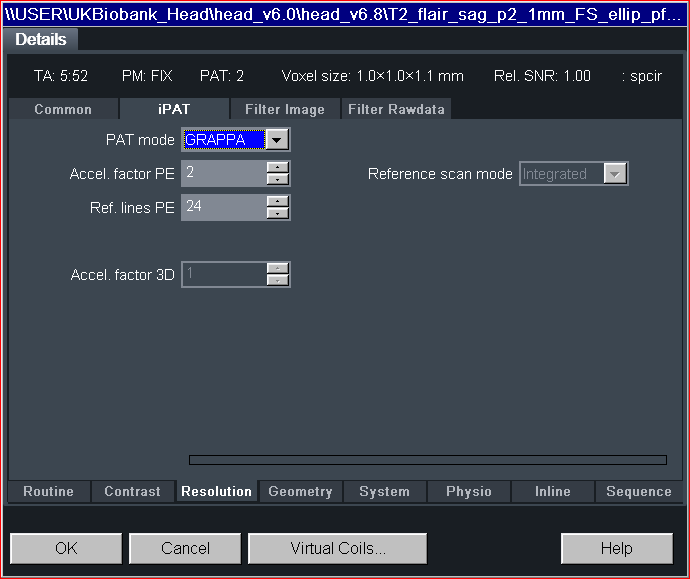Decrease Accel. factor PE value
Image resolution: width=690 pixels, height=579 pixels.
point(278,180)
